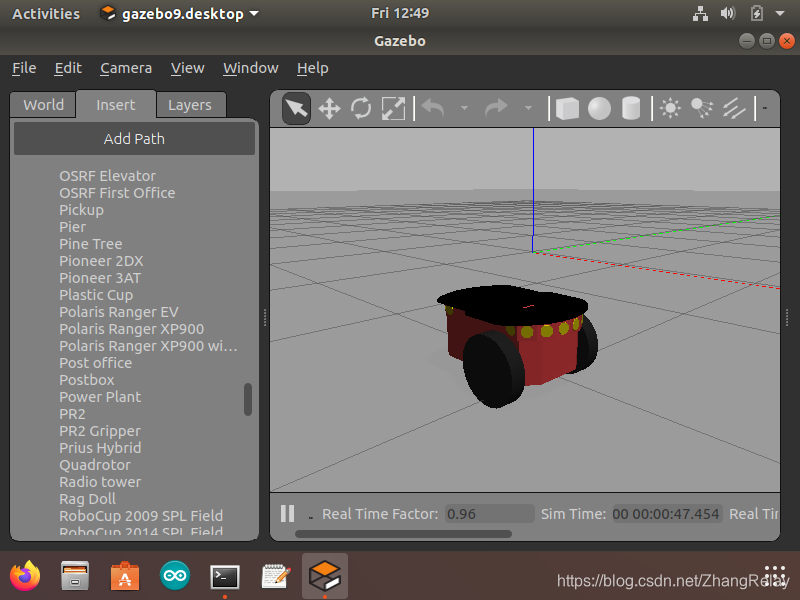This screenshot has width=800, height=600.
Task: Click the redo arrow icon
Action: click(496, 108)
